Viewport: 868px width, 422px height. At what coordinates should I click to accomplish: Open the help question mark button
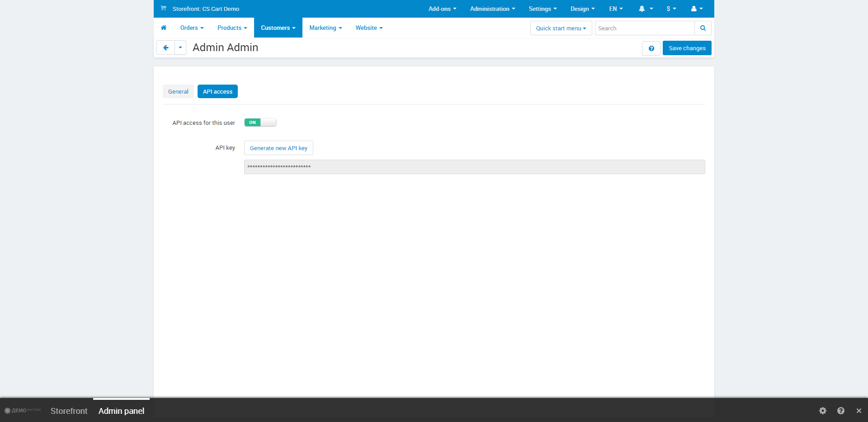click(x=651, y=48)
